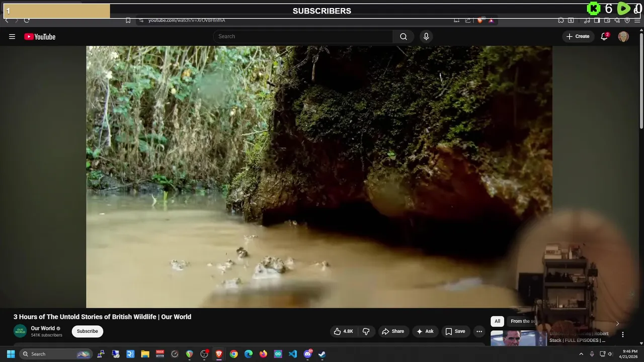Save the video to a playlist
The width and height of the screenshot is (644, 362).
point(455,331)
